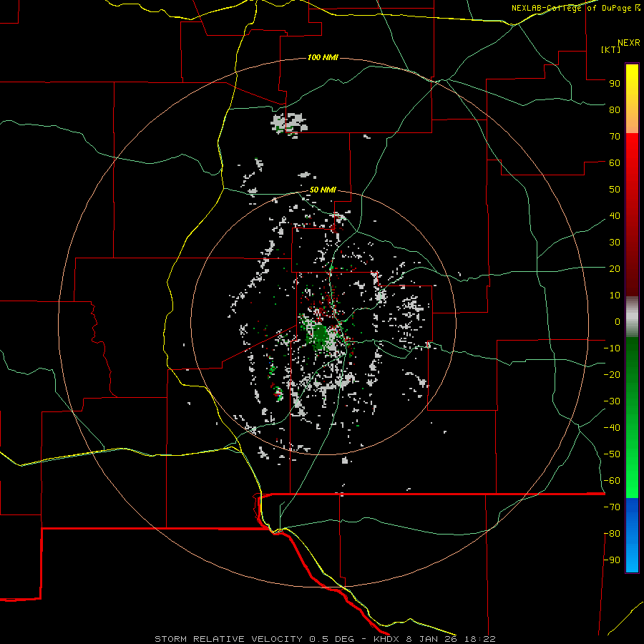
Task: Click the KHDX station identifier
Action: tap(386, 639)
